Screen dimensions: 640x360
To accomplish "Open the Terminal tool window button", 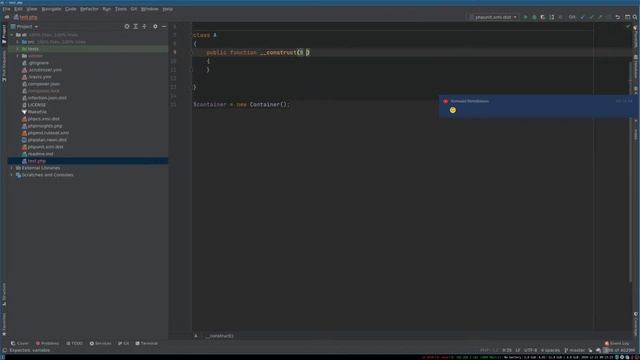I will click(147, 343).
